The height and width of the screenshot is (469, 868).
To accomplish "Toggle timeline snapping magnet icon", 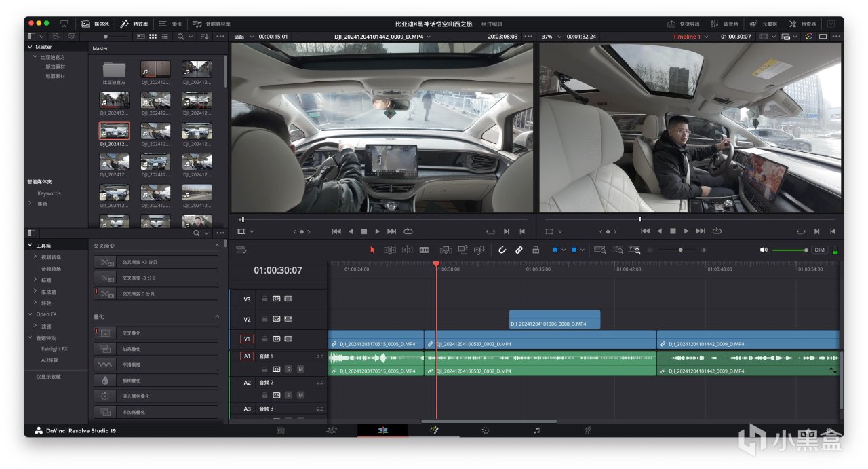I will (x=502, y=250).
